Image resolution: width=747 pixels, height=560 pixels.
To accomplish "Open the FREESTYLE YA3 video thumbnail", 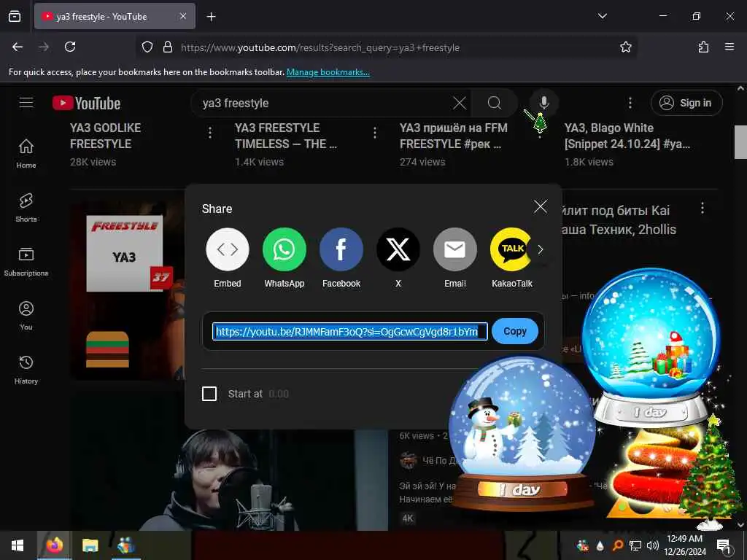I will (x=128, y=290).
